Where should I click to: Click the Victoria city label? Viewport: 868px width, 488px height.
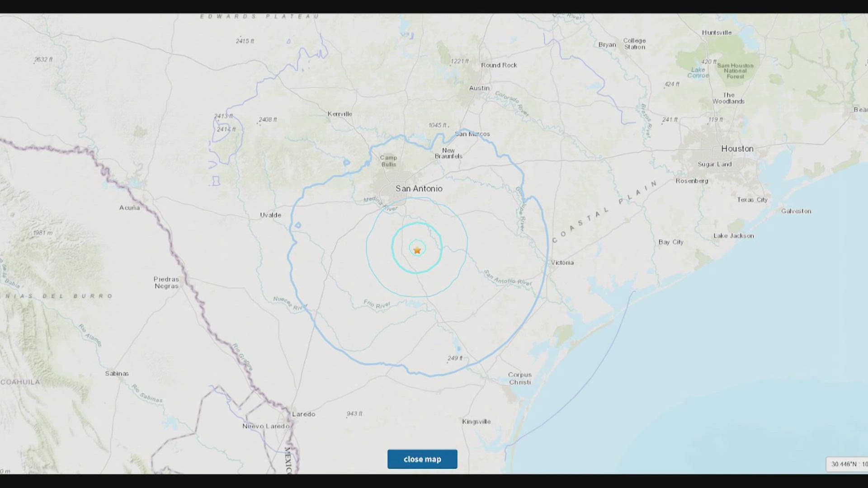coord(562,263)
